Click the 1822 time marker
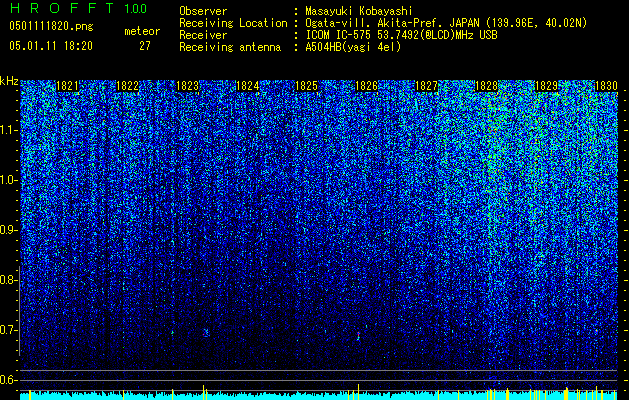This screenshot has width=629, height=400. 128,86
